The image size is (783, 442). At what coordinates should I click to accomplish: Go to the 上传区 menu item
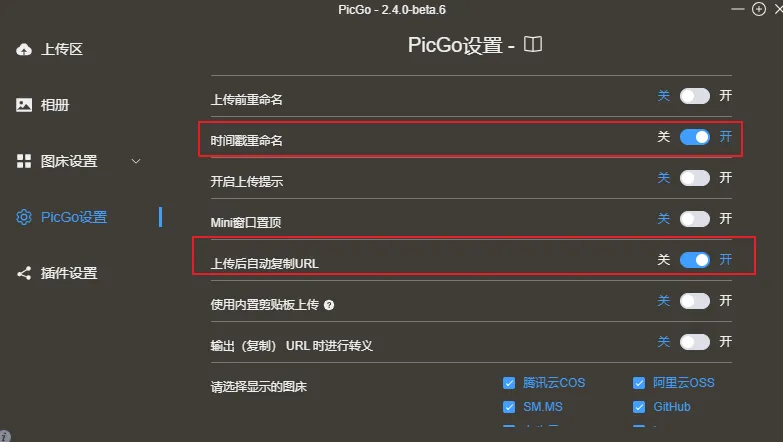point(61,49)
